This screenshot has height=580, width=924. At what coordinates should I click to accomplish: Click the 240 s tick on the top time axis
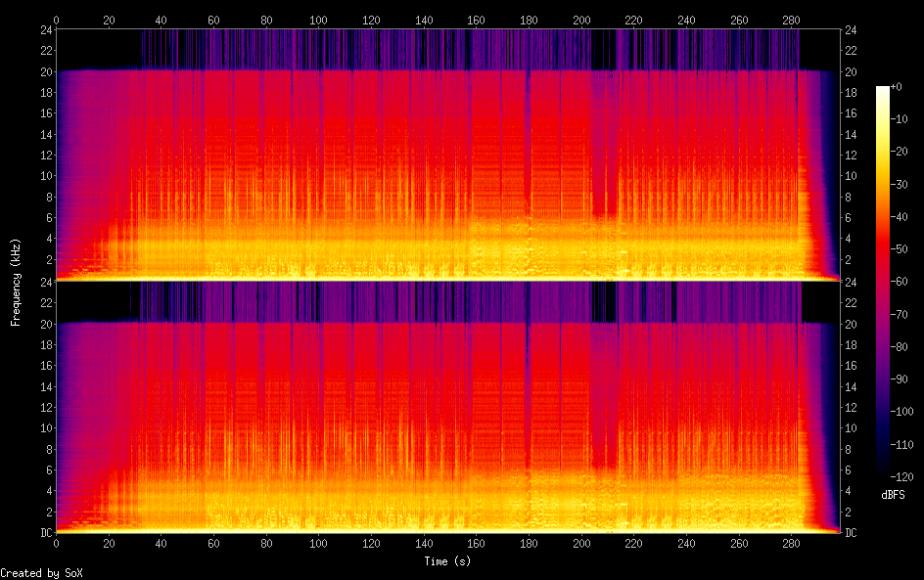coord(686,20)
